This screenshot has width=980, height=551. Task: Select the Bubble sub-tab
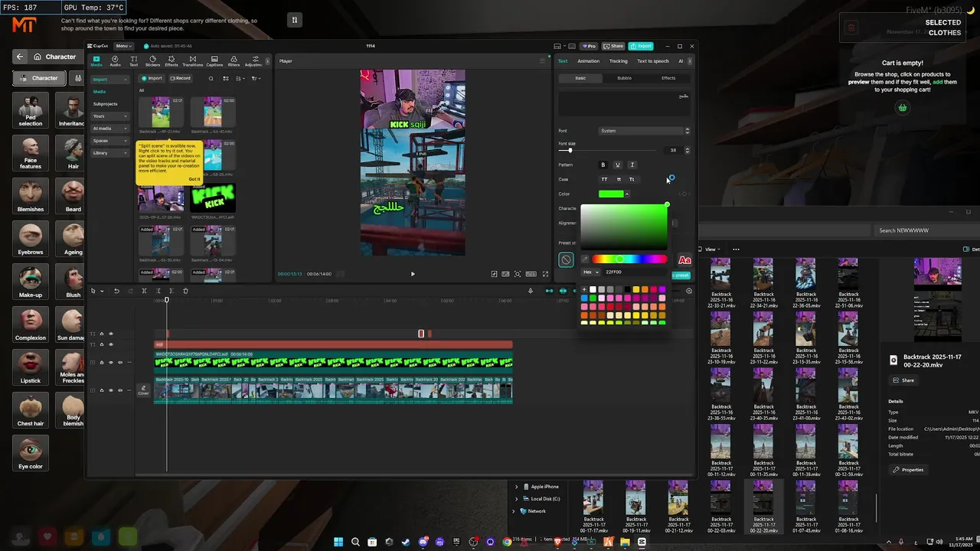pos(624,78)
